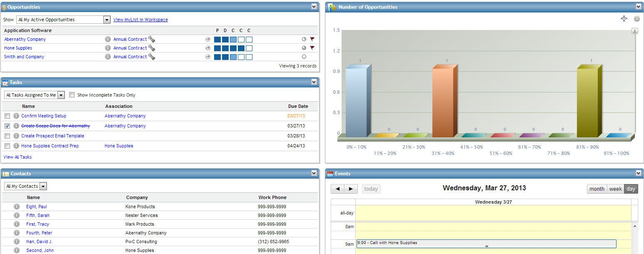Open info icon for contact Han, David J.

pyautogui.click(x=17, y=242)
